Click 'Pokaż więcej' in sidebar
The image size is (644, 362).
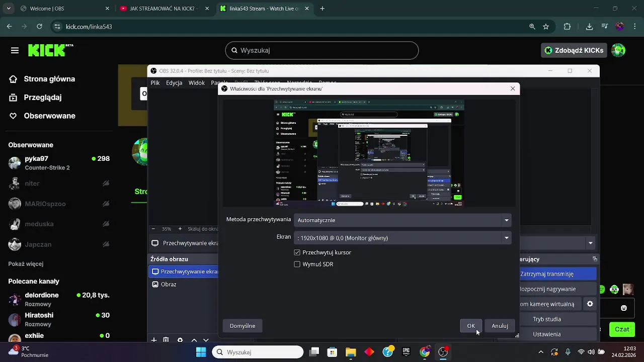pyautogui.click(x=26, y=264)
